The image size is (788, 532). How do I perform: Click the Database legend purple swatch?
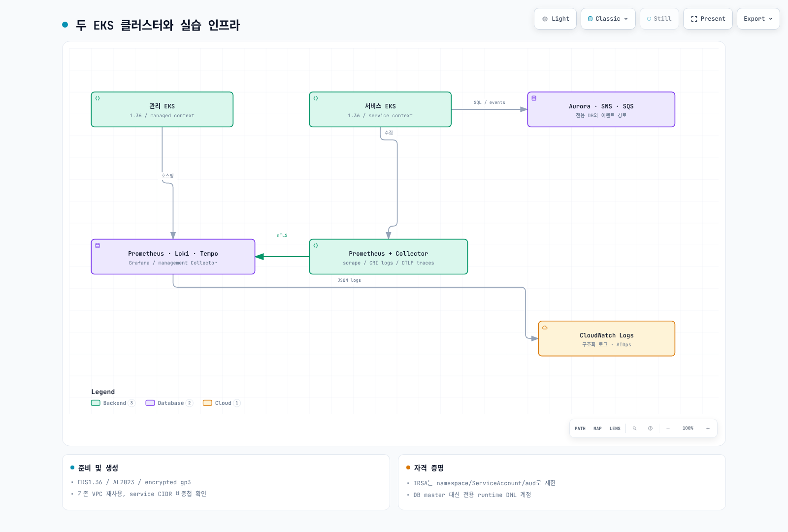pos(150,403)
